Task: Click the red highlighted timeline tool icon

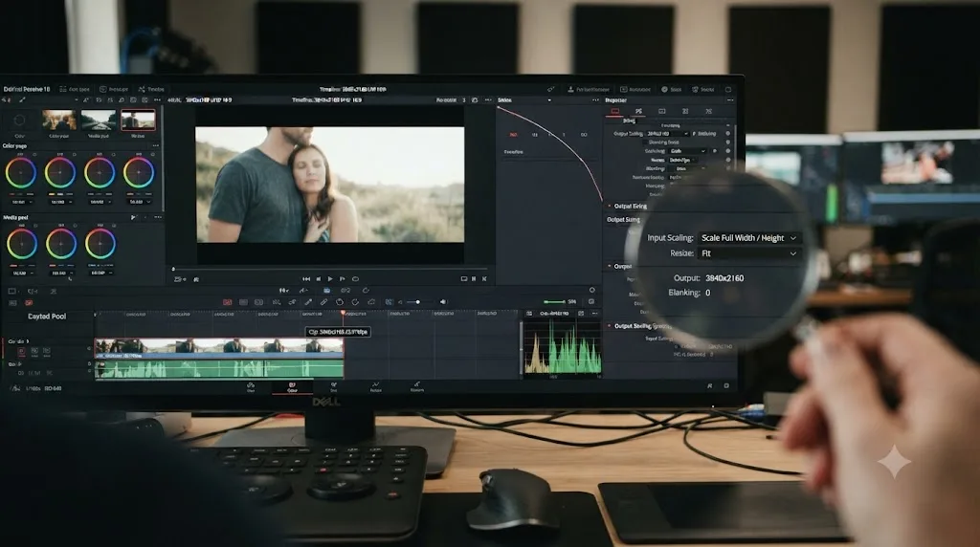Action: [x=228, y=302]
